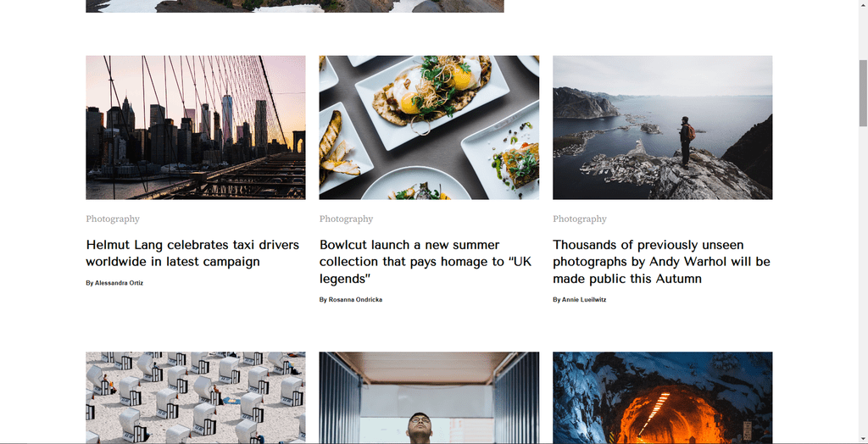
Task: Select Photography category above Bowlcut headline
Action: coord(347,219)
